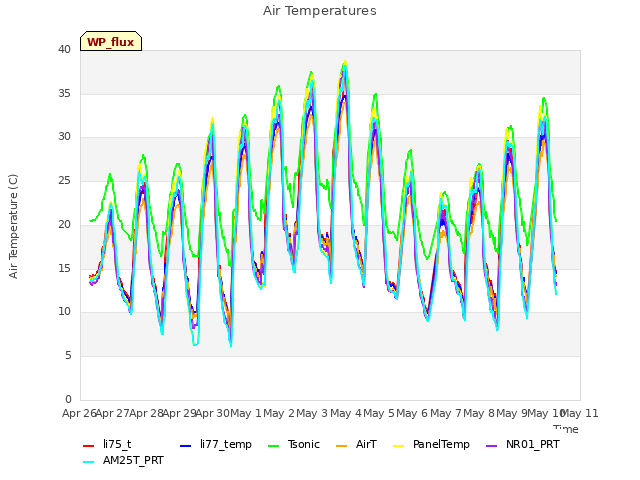Click the orange AirT color swatch
This screenshot has height=480, width=640.
pyautogui.click(x=341, y=446)
